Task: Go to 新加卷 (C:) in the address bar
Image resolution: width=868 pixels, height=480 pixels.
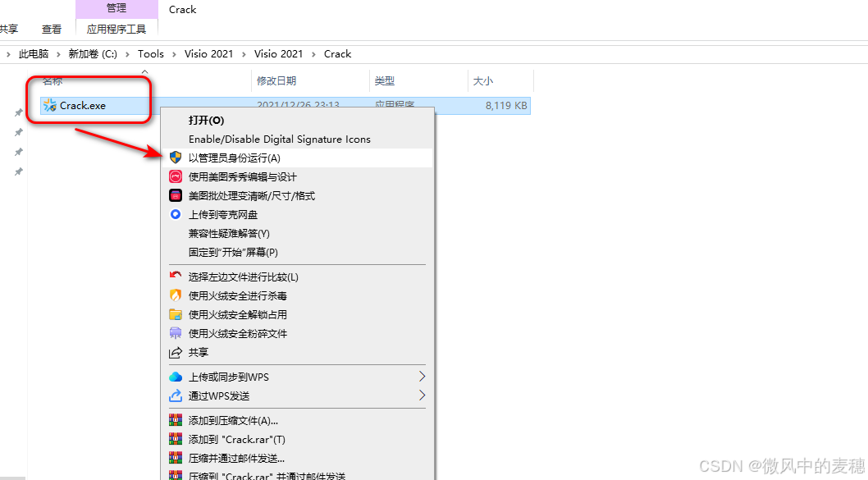Action: click(93, 53)
